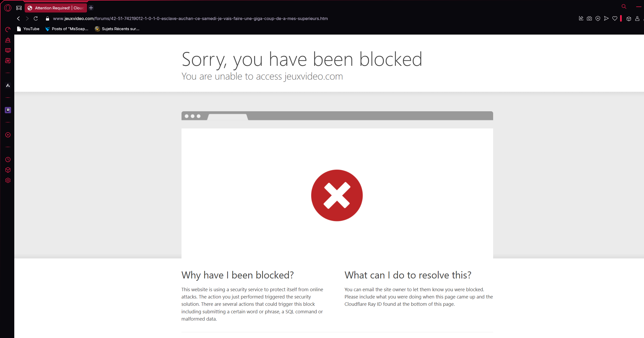Click the alert/notification icon in sidebar
644x338 pixels.
[x=8, y=40]
